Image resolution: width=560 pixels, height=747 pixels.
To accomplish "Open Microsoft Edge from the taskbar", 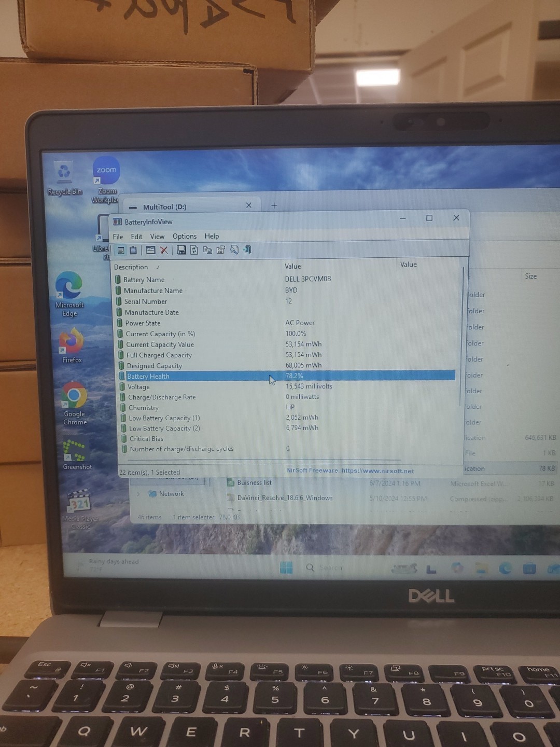I will (x=505, y=569).
